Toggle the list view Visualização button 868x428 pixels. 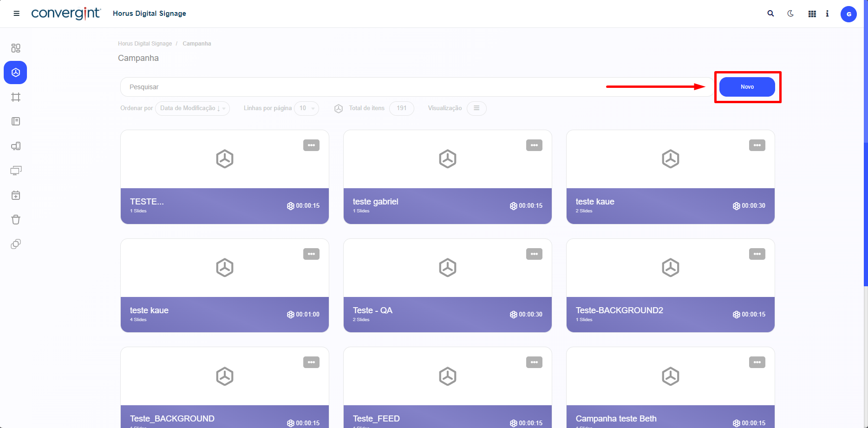pos(476,108)
